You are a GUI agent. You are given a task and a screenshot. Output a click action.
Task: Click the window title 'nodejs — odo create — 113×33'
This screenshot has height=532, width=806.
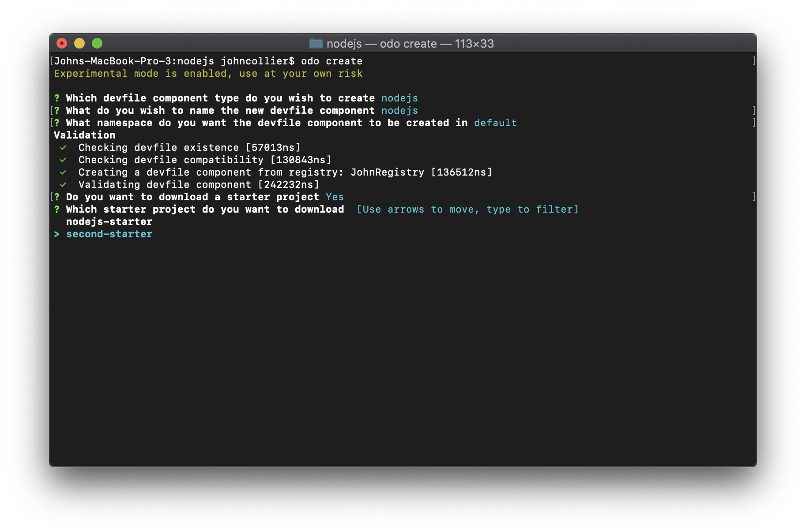point(410,44)
